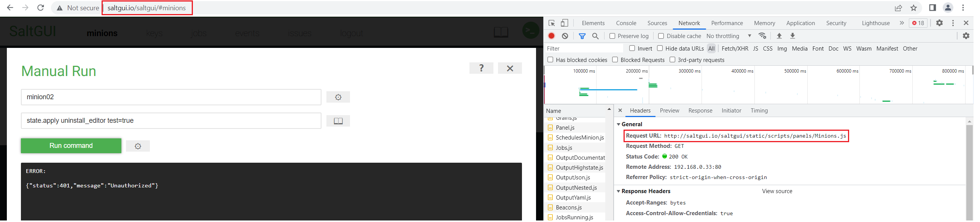Click the minion02 target input field
Viewport: 980px width, 222px height.
pos(171,97)
